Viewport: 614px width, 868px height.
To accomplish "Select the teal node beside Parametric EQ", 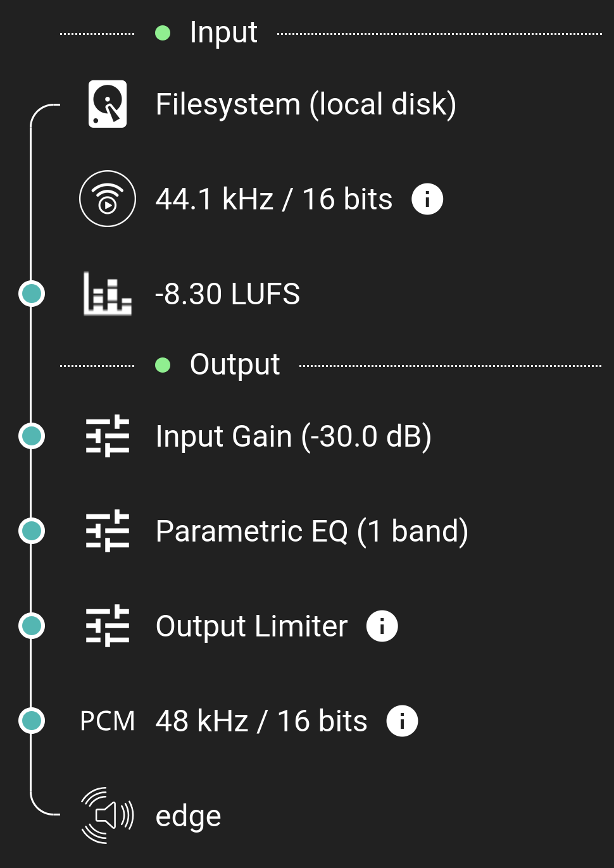I will coord(31,531).
